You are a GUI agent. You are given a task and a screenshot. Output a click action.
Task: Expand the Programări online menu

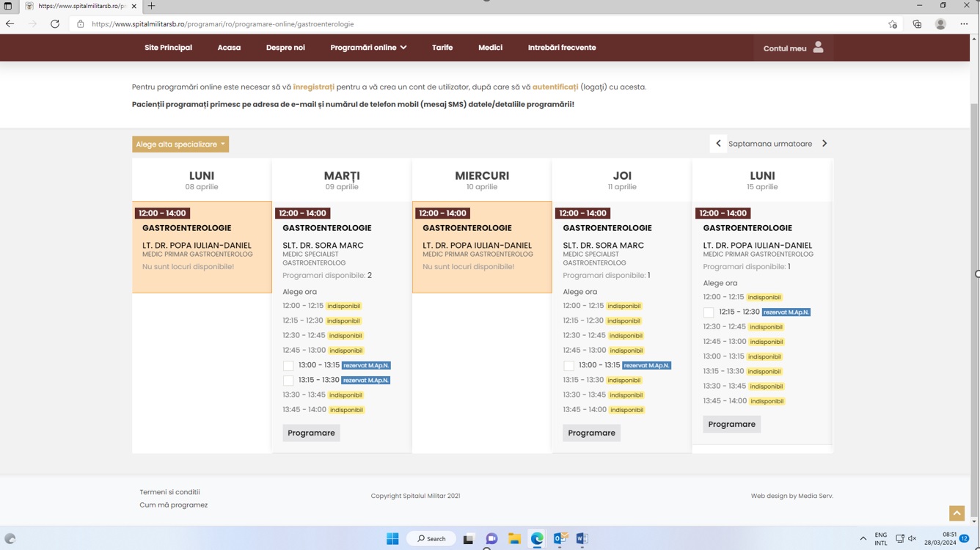click(368, 48)
